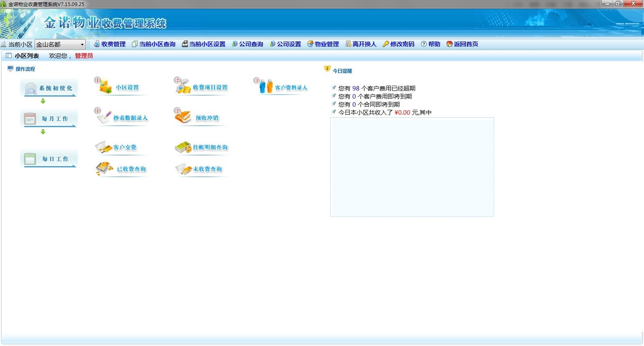Click the 每月工作 workflow button

pos(49,119)
